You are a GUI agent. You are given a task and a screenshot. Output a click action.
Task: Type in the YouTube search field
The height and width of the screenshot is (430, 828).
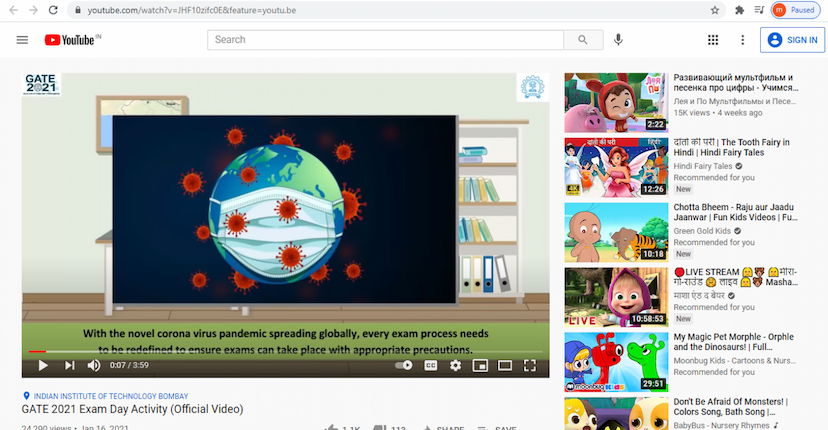pos(385,40)
